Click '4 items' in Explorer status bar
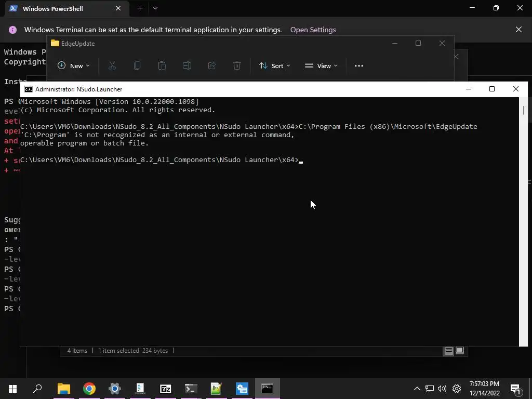Viewport: 532px width, 399px height. pos(77,351)
